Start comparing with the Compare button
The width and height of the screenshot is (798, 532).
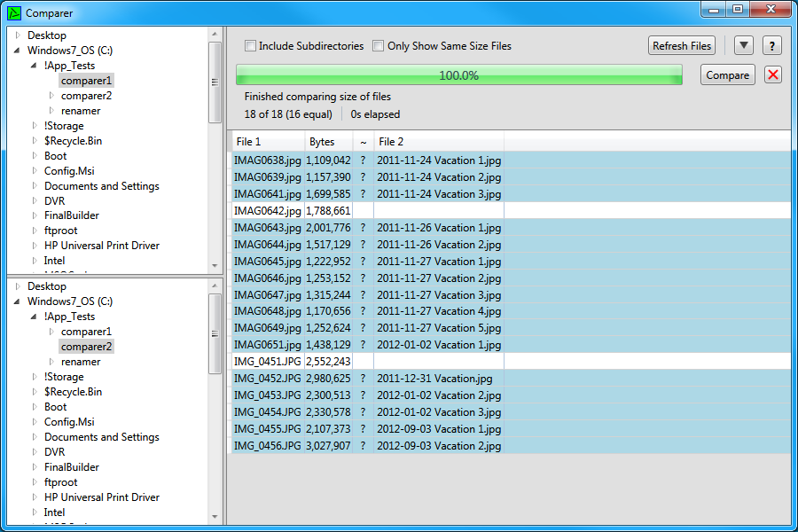[727, 74]
